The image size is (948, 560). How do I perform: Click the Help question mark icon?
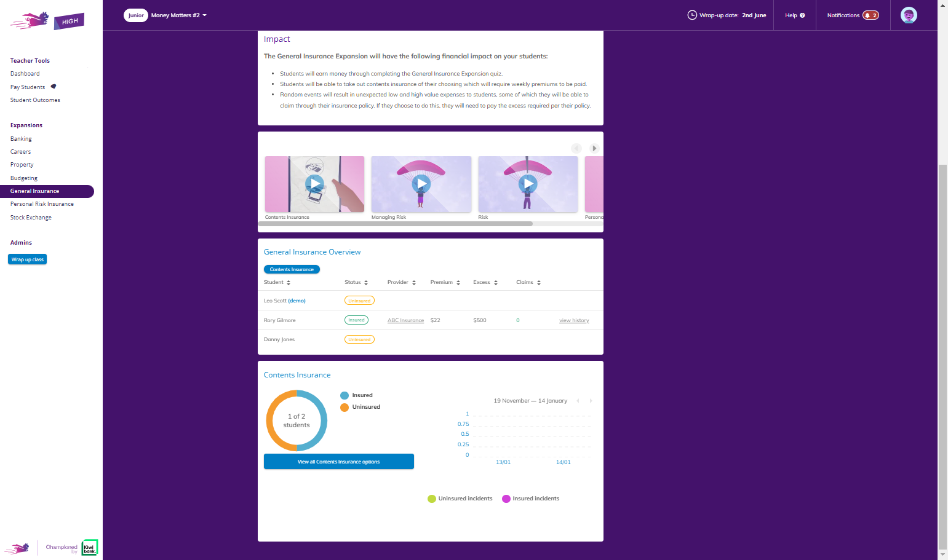802,15
